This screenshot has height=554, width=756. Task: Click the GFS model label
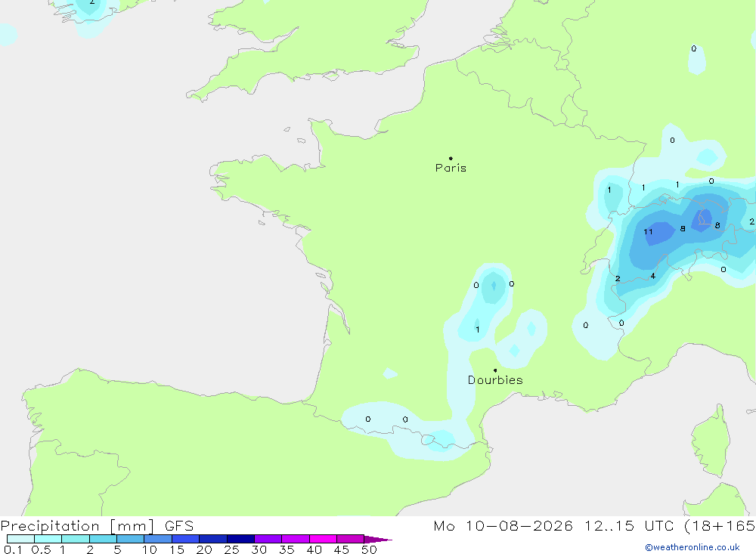tap(179, 526)
